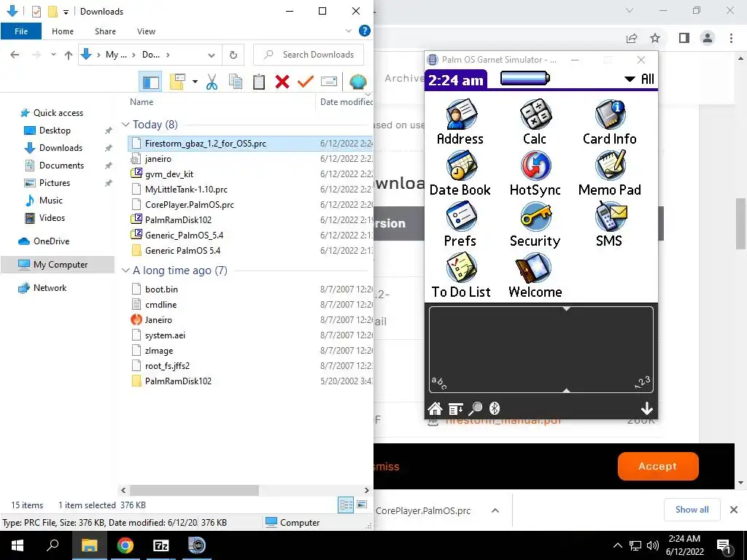Show hidden system tray icons

coord(617,545)
